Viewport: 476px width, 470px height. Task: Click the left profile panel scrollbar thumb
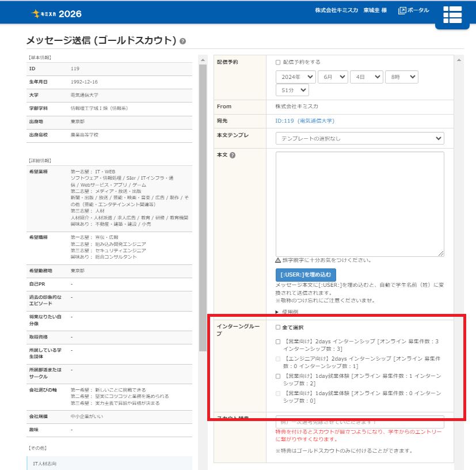[x=203, y=208]
